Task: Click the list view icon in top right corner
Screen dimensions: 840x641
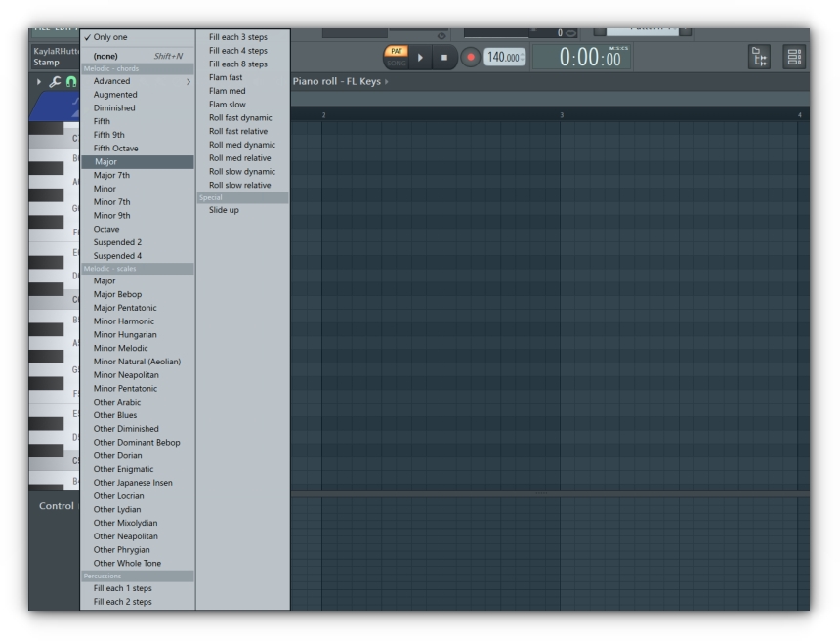Action: [794, 59]
